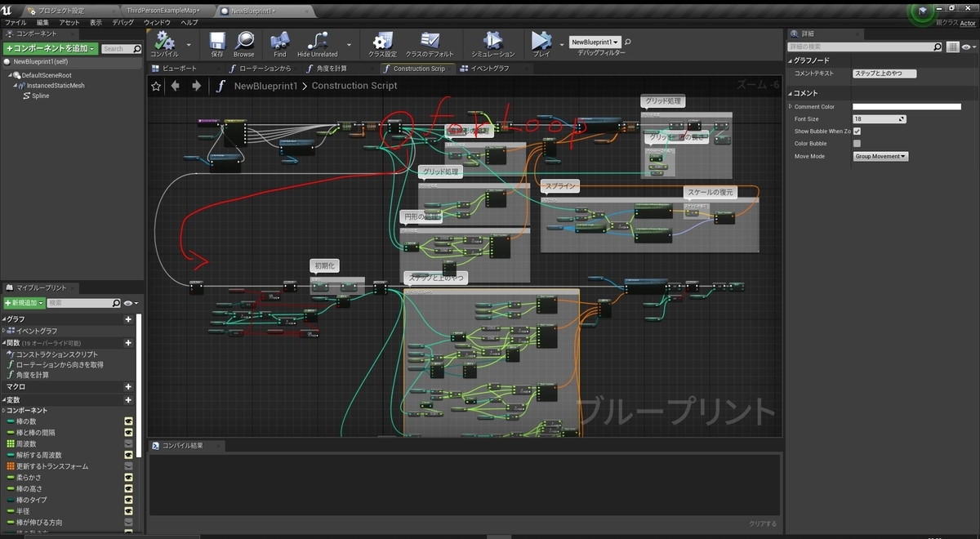Click クリアする in compiler results
980x539 pixels.
[764, 523]
